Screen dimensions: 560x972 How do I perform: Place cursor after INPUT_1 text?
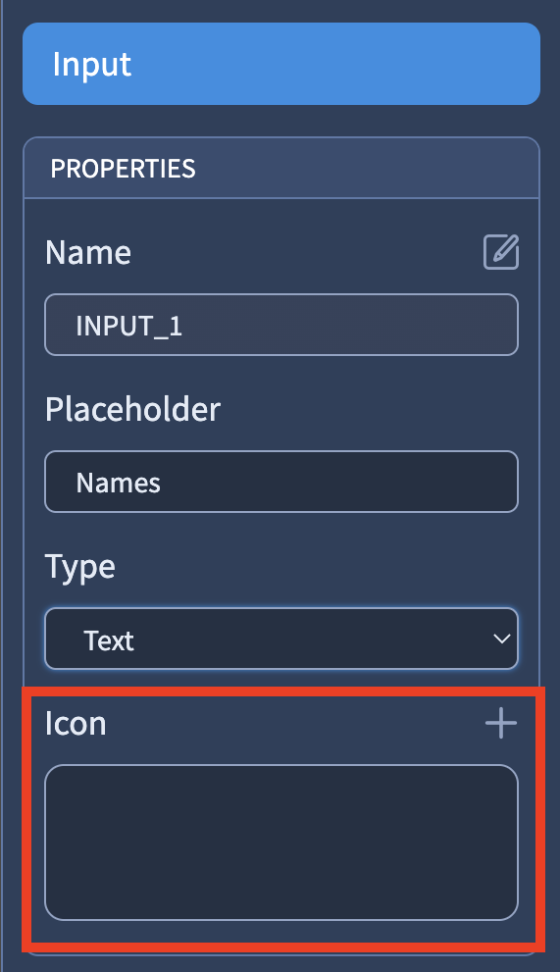pyautogui.click(x=184, y=326)
